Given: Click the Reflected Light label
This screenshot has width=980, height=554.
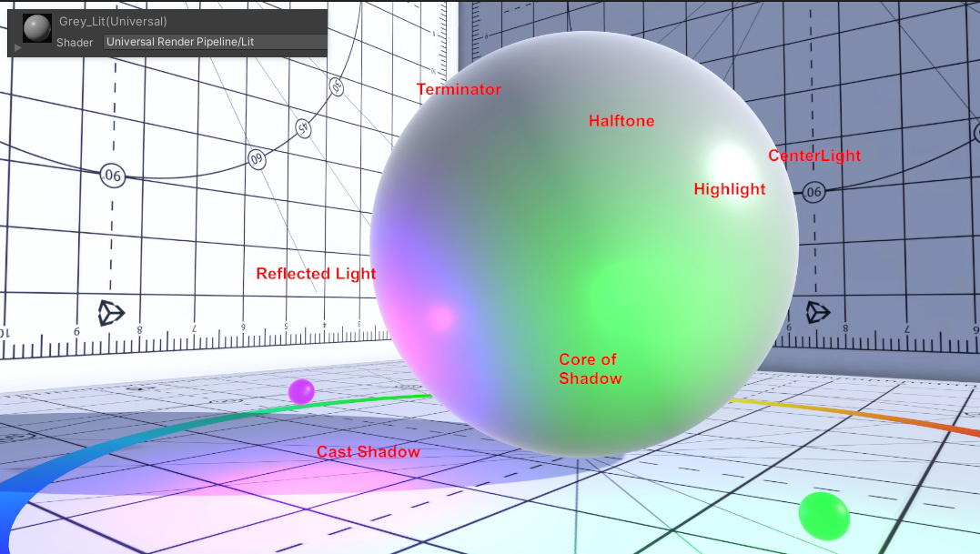Looking at the screenshot, I should [x=315, y=274].
